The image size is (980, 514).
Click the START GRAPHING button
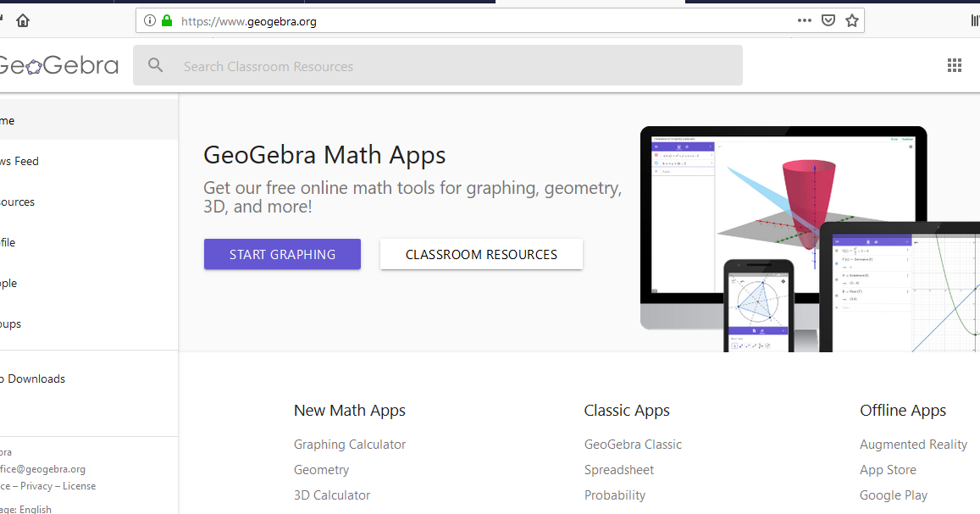point(282,253)
